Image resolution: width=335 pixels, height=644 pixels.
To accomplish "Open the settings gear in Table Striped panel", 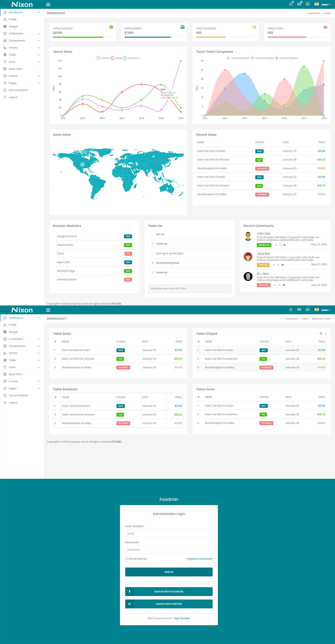I will (321, 333).
